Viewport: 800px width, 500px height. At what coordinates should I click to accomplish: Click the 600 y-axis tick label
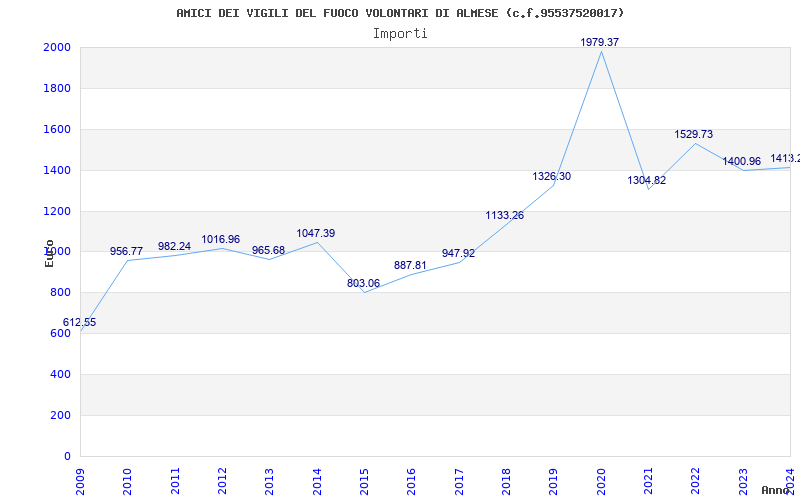tap(60, 334)
